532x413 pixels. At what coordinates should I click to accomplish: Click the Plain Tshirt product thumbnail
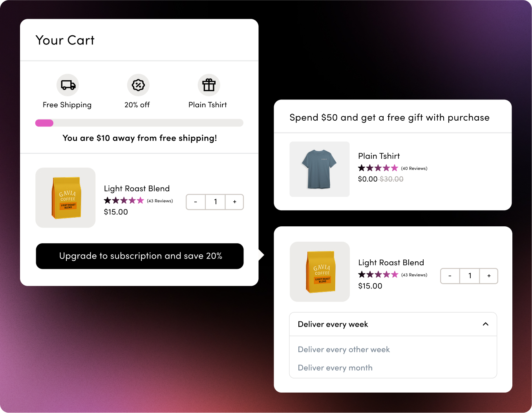[x=319, y=169]
